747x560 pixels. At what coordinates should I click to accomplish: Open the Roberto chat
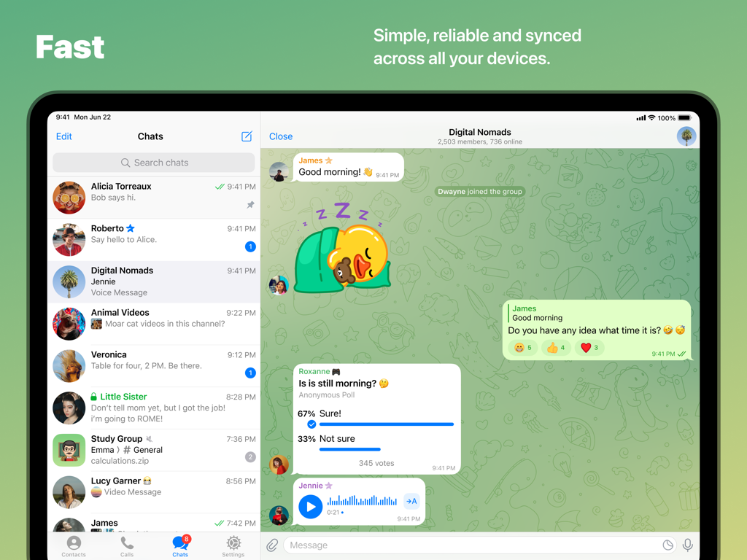coord(154,239)
